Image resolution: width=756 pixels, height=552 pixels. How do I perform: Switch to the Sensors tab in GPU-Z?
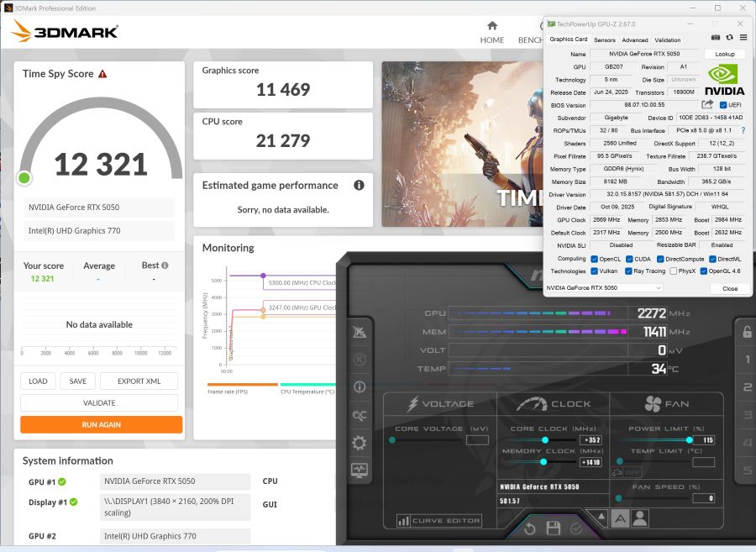point(604,39)
